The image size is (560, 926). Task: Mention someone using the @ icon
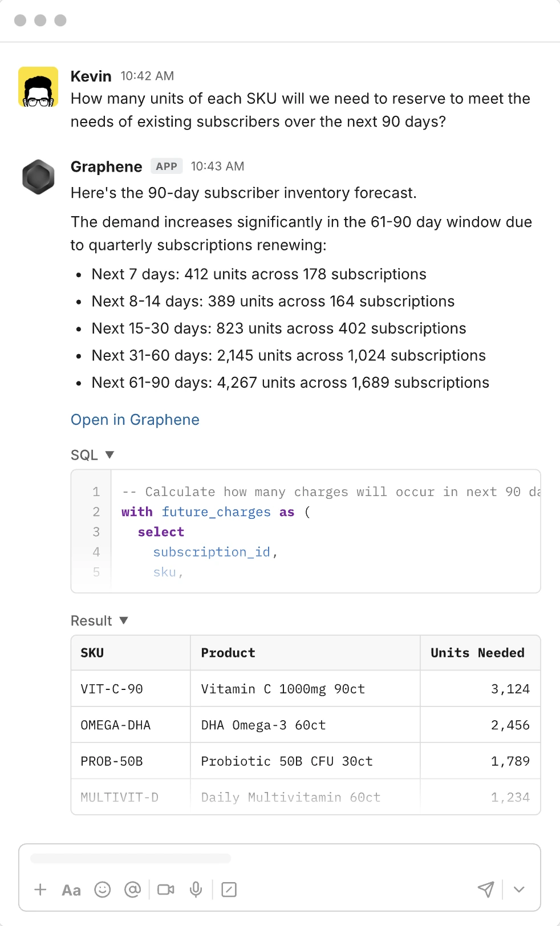(x=133, y=890)
